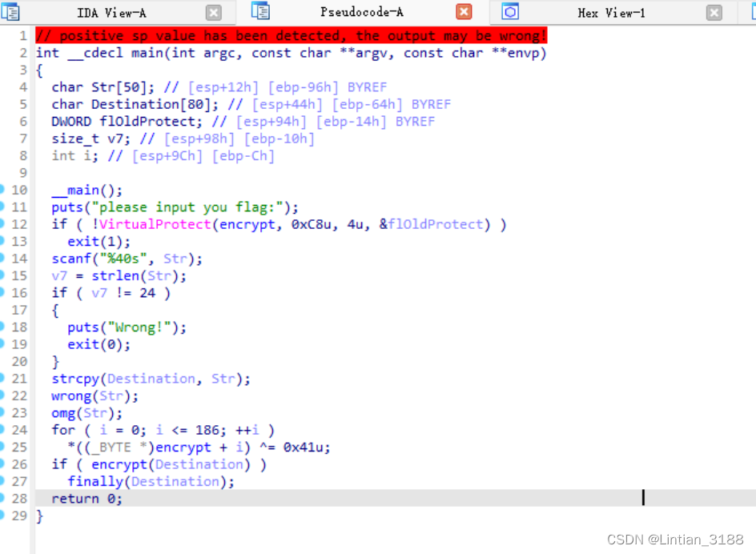Switch to the Hex View-1 tab
Image resolution: width=756 pixels, height=554 pixels.
click(611, 13)
